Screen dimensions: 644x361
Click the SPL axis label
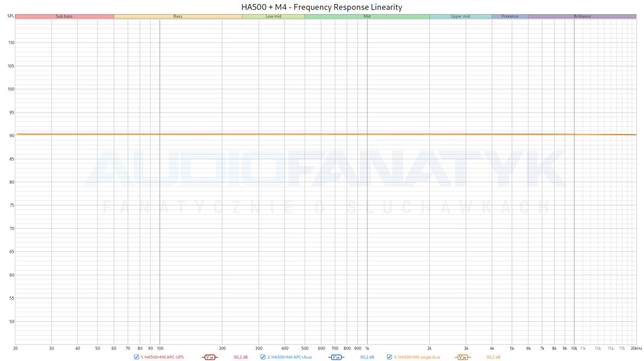[x=11, y=16]
